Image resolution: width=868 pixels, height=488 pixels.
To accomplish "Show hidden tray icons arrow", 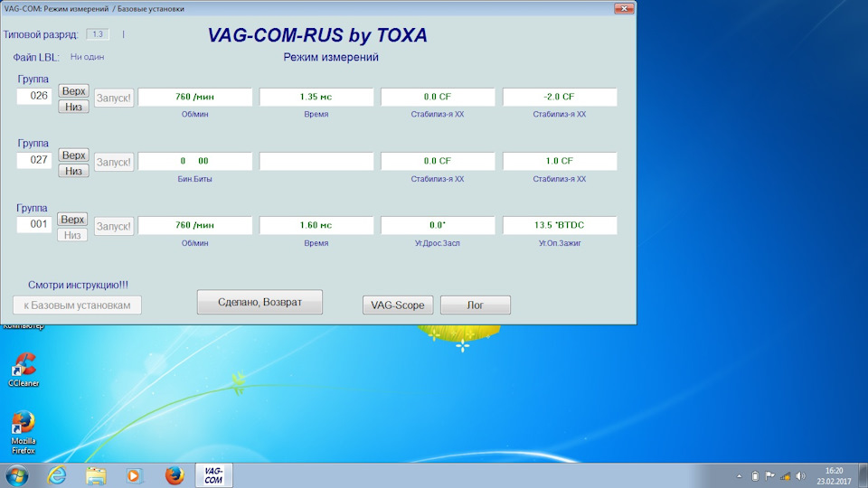I will 739,476.
